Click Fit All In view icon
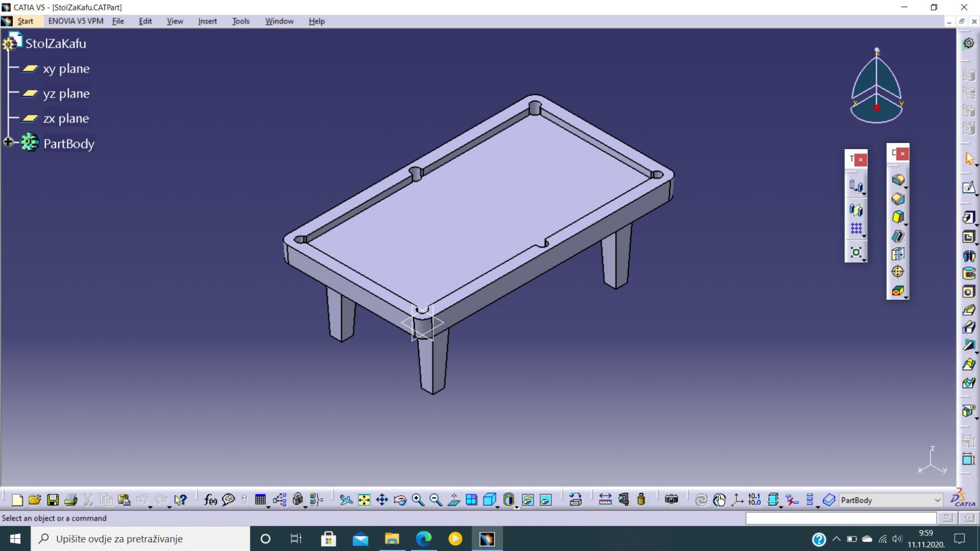Screen dimensions: 980x551 pos(364,500)
